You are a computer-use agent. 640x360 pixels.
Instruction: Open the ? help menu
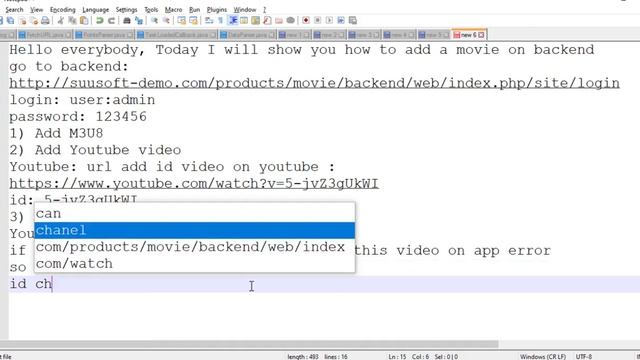tap(264, 9)
